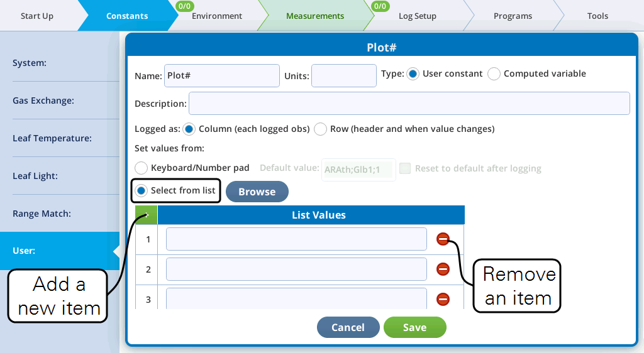Viewport: 644px width, 353px height.
Task: Open System constants in sidebar
Action: tap(60, 63)
